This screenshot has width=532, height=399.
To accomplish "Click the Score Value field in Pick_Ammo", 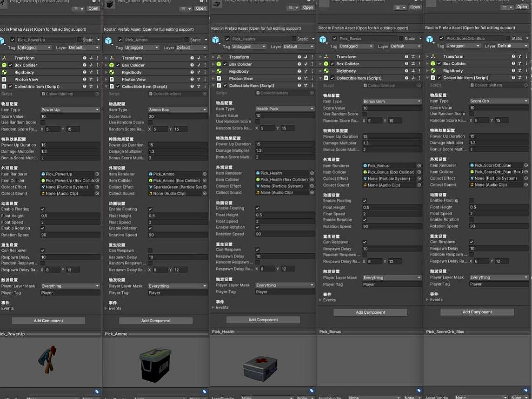I will coord(177,116).
